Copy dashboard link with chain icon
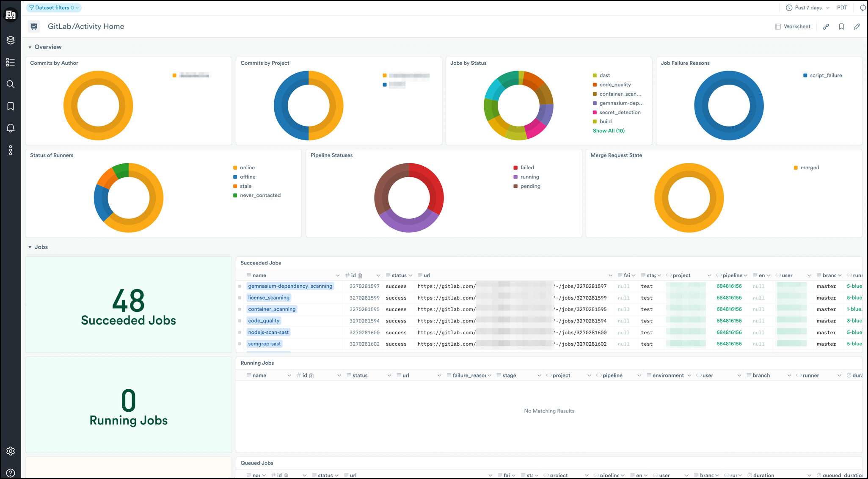868x479 pixels. [826, 27]
